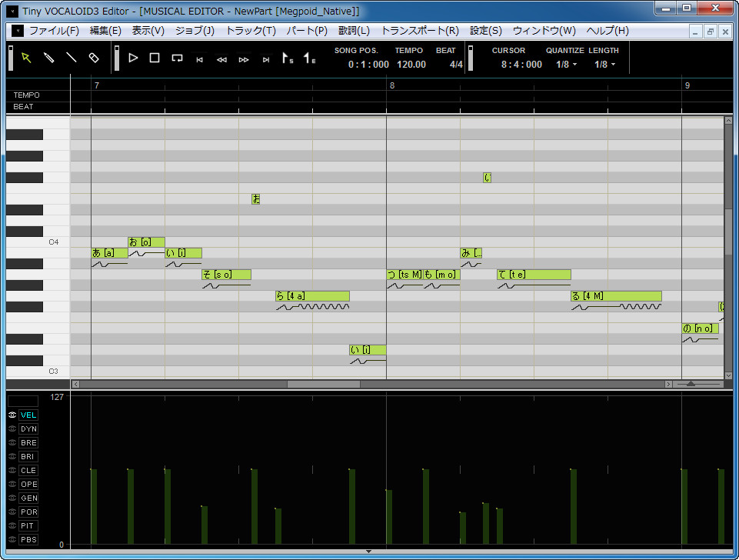Screen dimensions: 739x560
Task: Open the LENGTH 1/8 dropdown
Action: pos(604,65)
